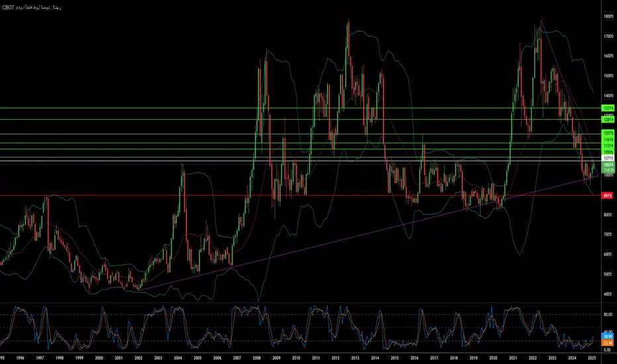Click the 2005 year on time axis
The image size is (617, 364).
coord(197,358)
